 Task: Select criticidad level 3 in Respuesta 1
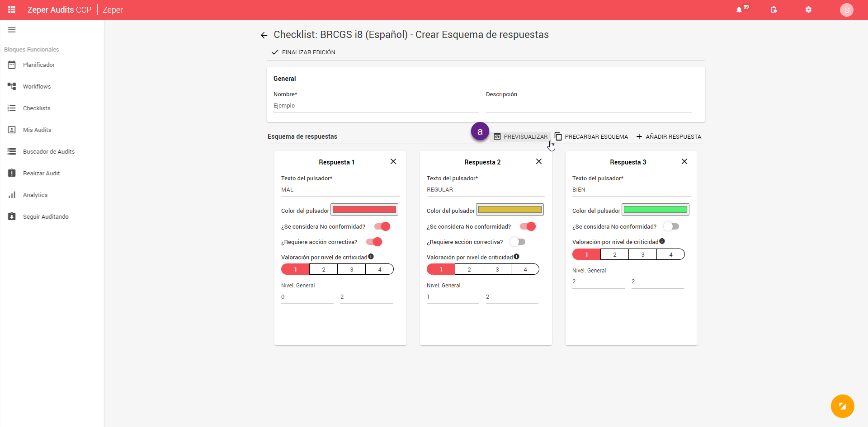(352, 269)
